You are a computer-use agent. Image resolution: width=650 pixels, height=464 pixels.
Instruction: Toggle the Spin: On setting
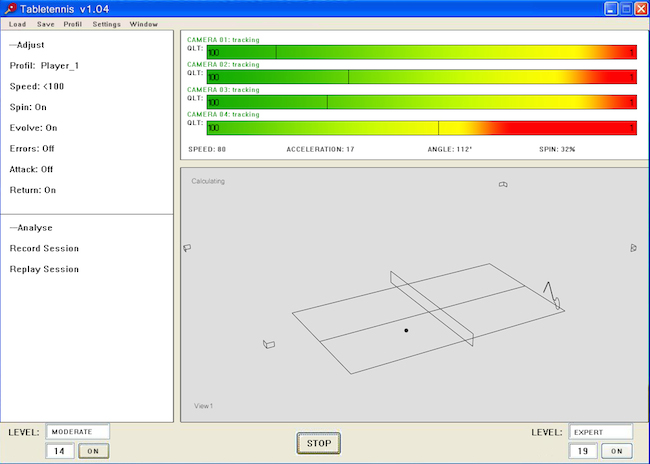point(28,107)
